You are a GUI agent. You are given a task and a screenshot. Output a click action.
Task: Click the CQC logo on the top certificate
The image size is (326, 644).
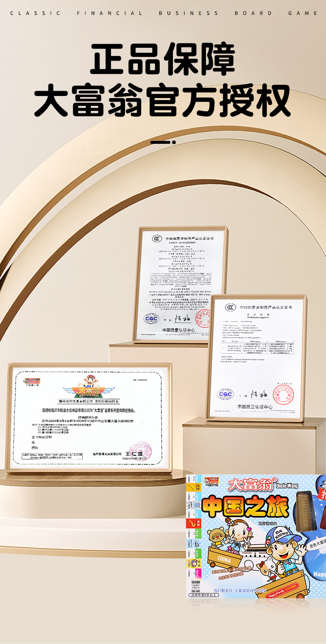point(151,318)
